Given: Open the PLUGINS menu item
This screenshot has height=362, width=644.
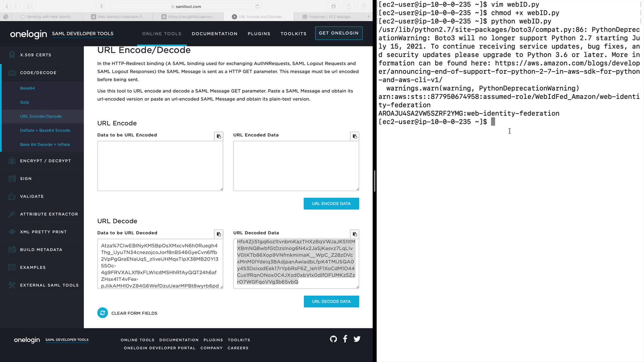Looking at the screenshot, I should tap(259, 33).
